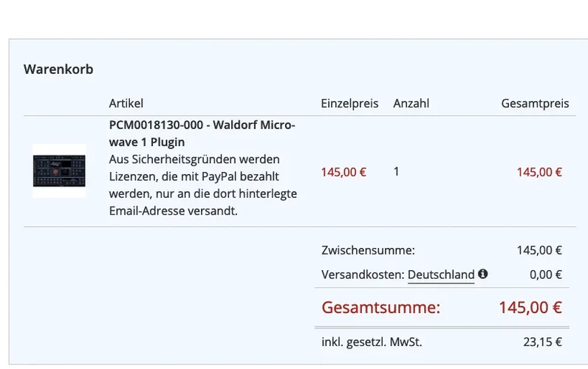Click the Einzelpreis value 145,00 € in product row
The image size is (588, 369).
(x=343, y=172)
